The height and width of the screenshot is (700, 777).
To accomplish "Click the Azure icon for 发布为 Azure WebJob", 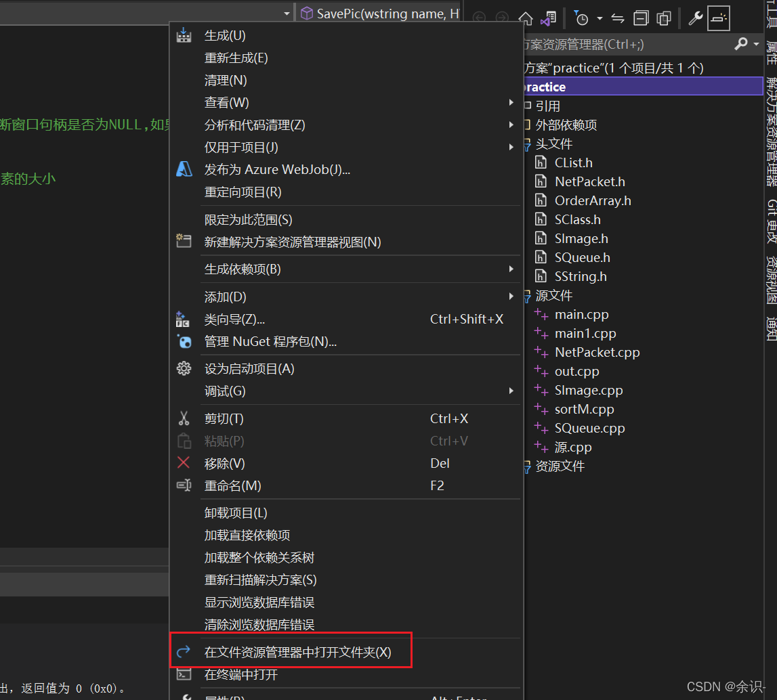I will [x=184, y=169].
